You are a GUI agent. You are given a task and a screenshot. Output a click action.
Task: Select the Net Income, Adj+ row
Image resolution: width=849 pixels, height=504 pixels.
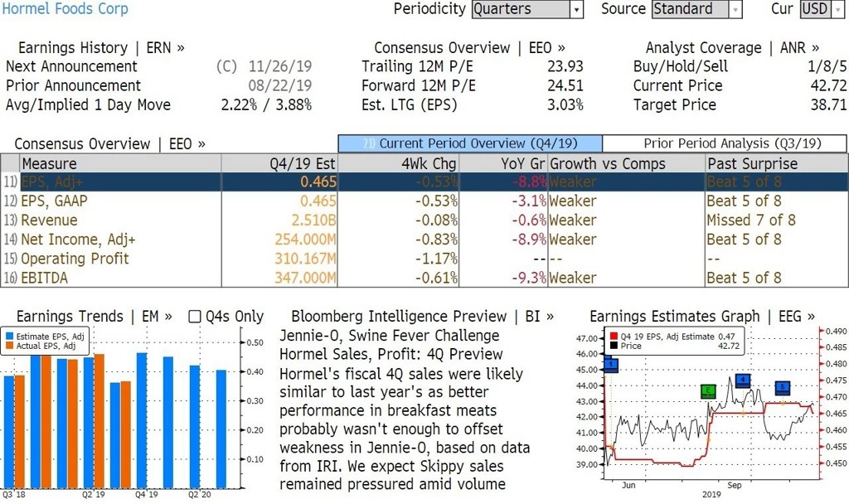[x=424, y=240]
